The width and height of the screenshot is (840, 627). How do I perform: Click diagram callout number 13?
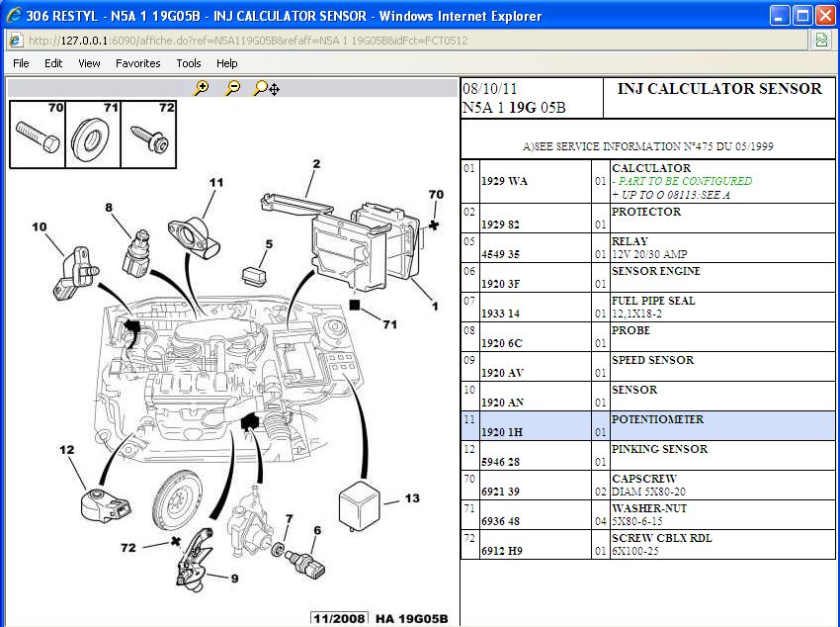412,498
